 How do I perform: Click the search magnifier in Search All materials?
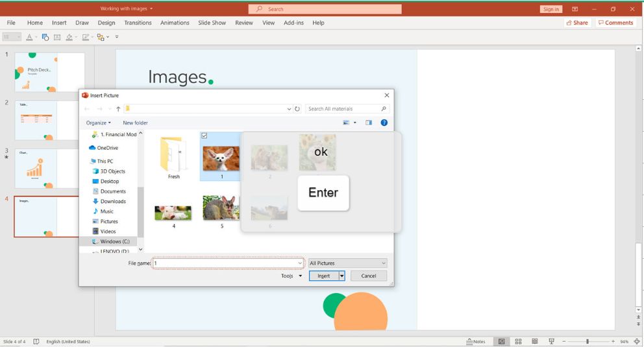point(384,109)
